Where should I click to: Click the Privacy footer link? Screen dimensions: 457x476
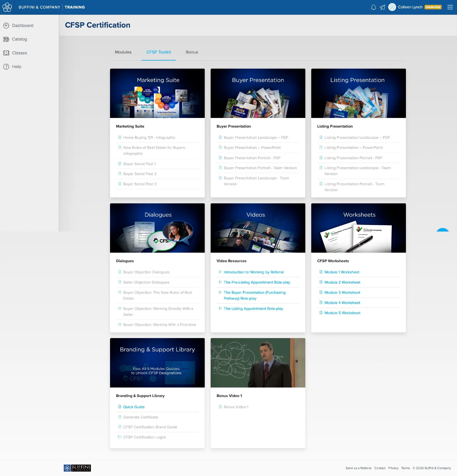(x=393, y=468)
